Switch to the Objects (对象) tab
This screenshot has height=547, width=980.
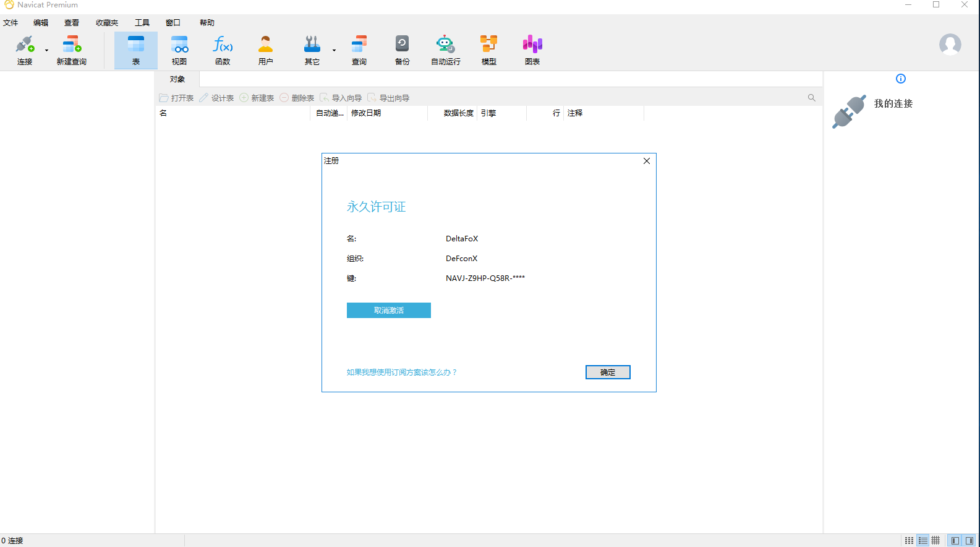(x=177, y=79)
